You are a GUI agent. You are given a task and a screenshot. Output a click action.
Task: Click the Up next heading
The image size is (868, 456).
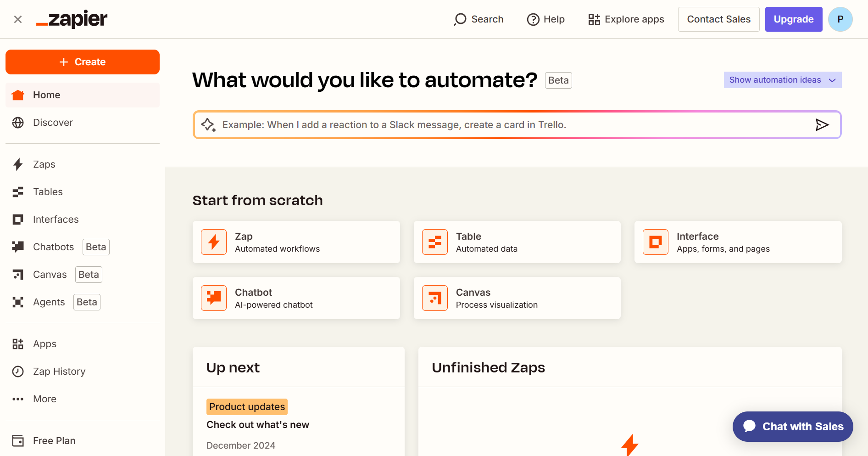pyautogui.click(x=233, y=367)
